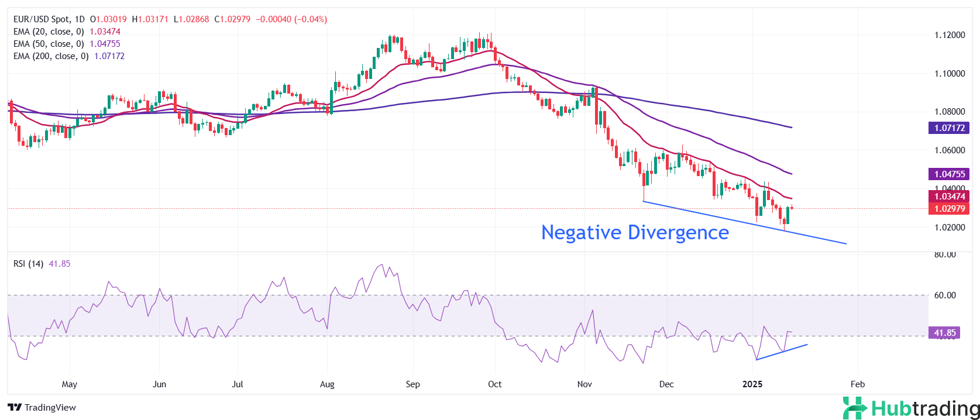Click the 1.12000 price axis label
Image resolution: width=980 pixels, height=420 pixels.
pos(949,35)
